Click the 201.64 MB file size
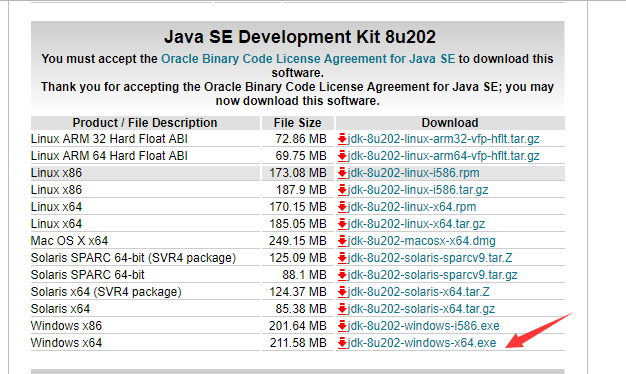 [x=298, y=326]
